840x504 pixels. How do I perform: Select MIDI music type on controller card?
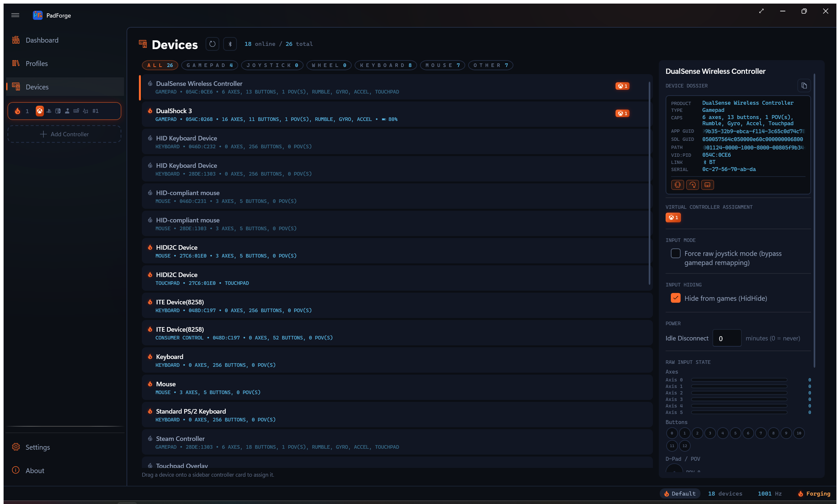(86, 111)
